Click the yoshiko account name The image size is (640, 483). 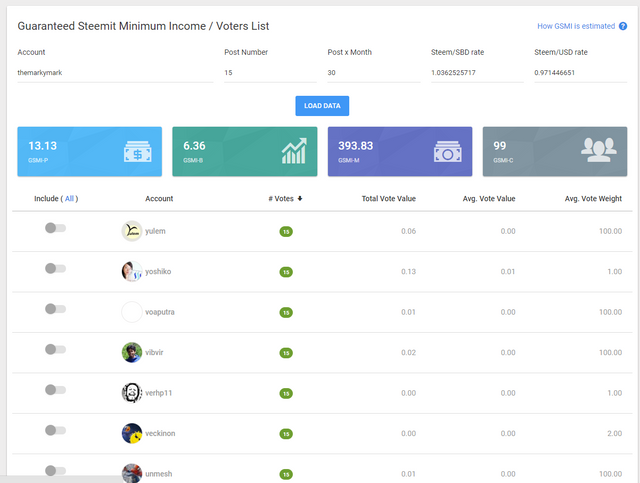coord(158,272)
